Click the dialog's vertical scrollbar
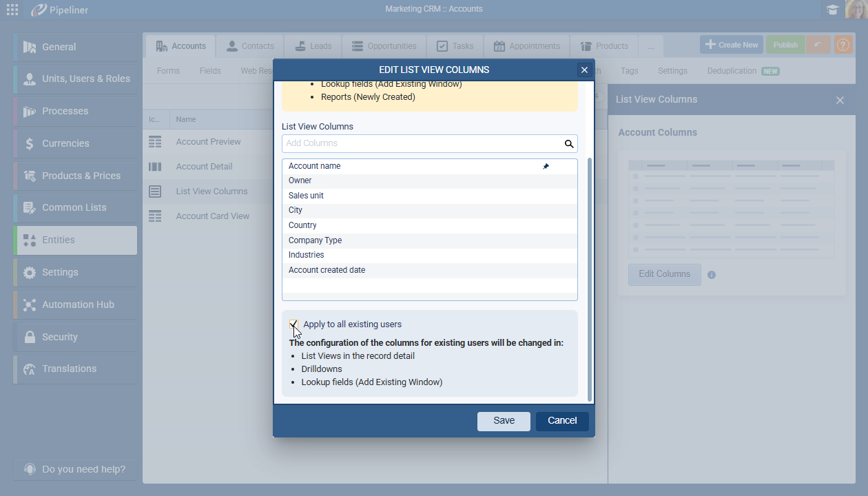The image size is (868, 496). point(589,276)
